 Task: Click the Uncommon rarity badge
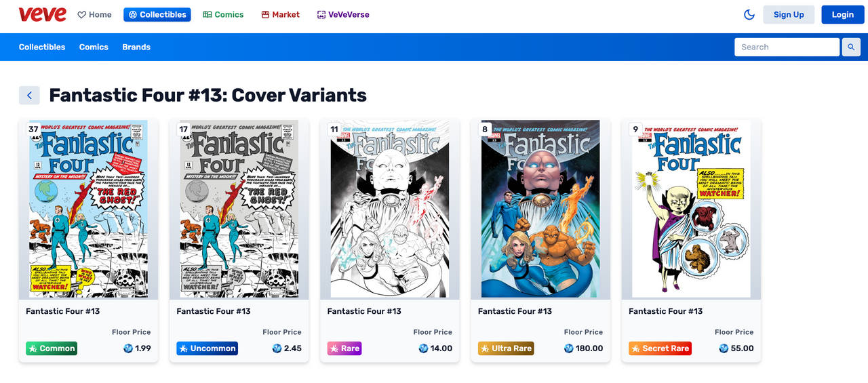pos(207,348)
